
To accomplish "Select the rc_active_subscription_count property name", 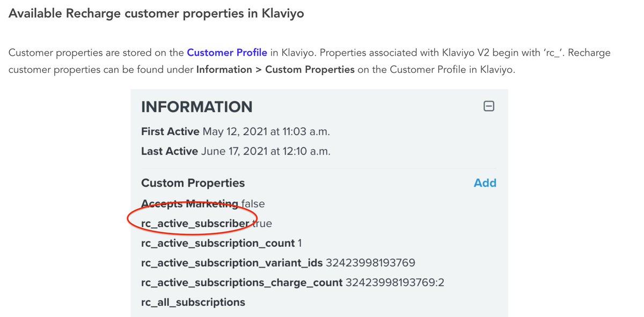I will [218, 244].
